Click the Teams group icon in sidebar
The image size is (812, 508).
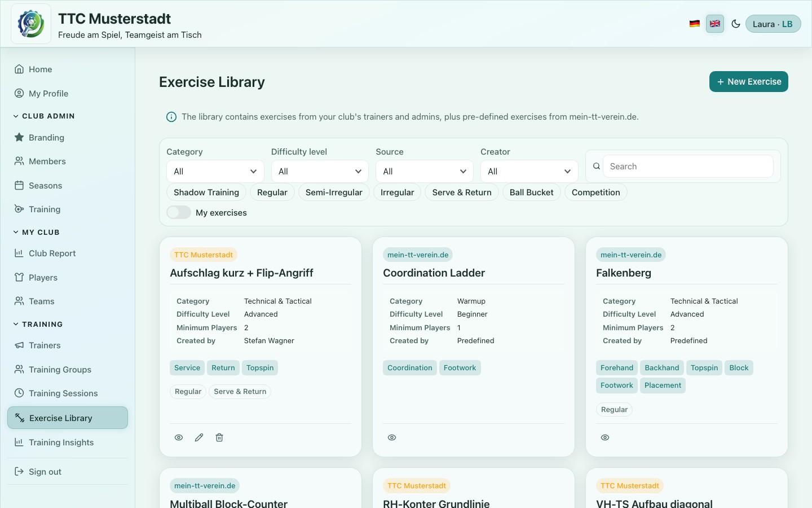pyautogui.click(x=19, y=301)
